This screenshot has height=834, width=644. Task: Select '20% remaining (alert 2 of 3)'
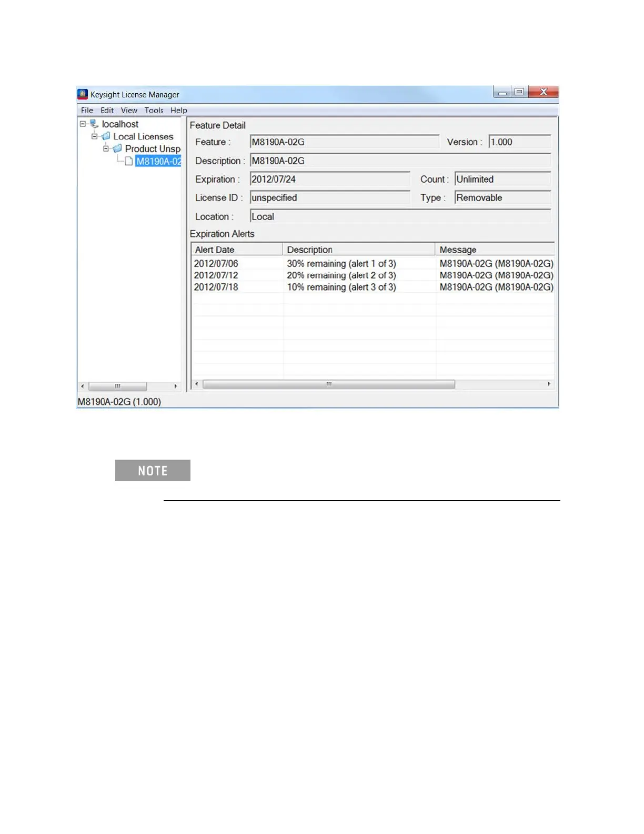pos(341,275)
